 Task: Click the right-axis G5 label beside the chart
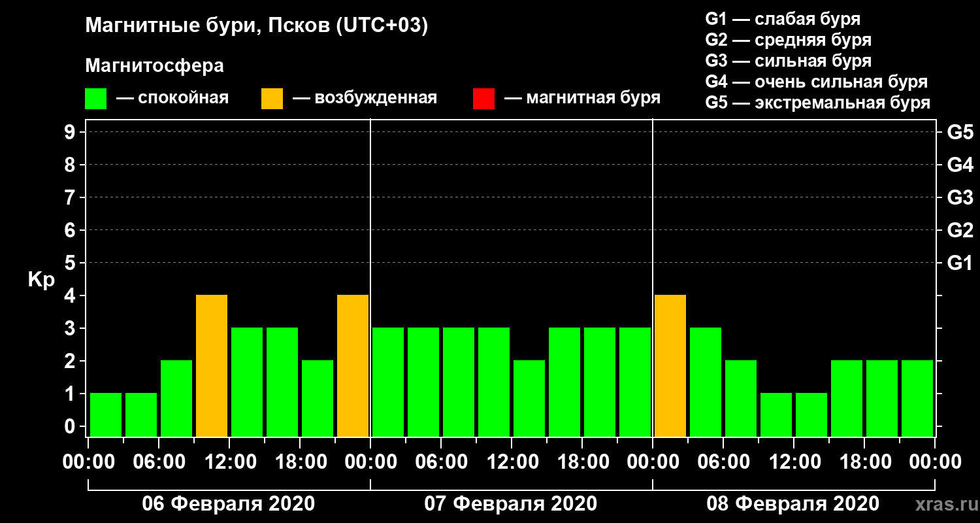click(x=960, y=133)
